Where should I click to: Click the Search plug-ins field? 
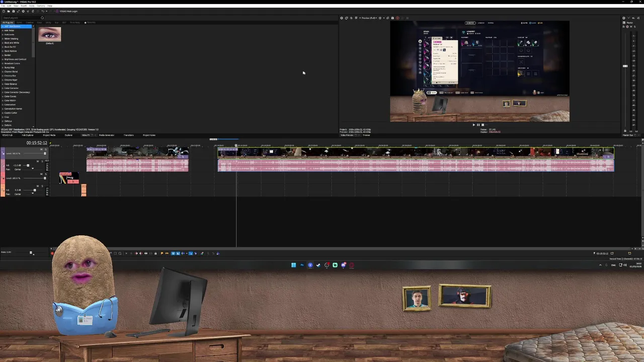click(x=21, y=18)
